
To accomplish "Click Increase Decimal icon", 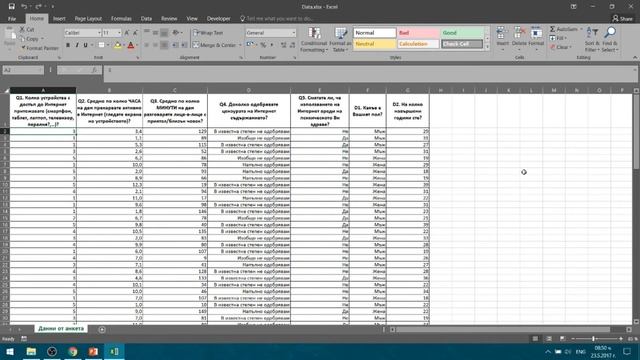I will 283,45.
